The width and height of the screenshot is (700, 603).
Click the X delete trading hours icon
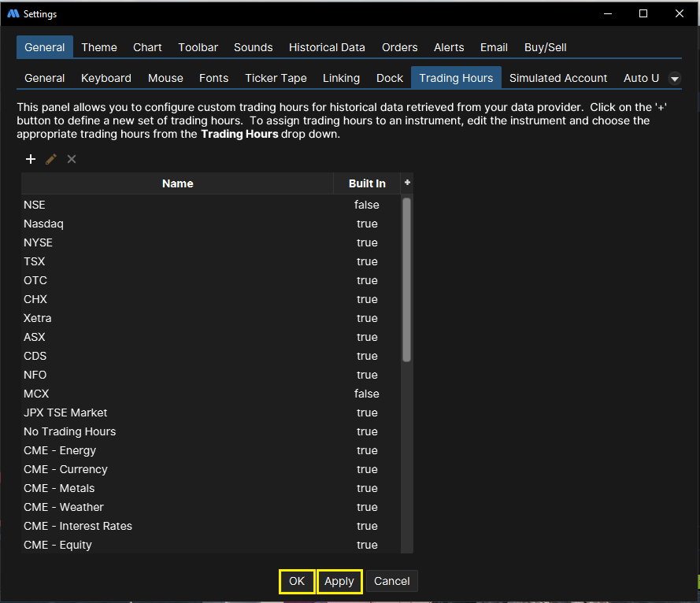(x=72, y=159)
